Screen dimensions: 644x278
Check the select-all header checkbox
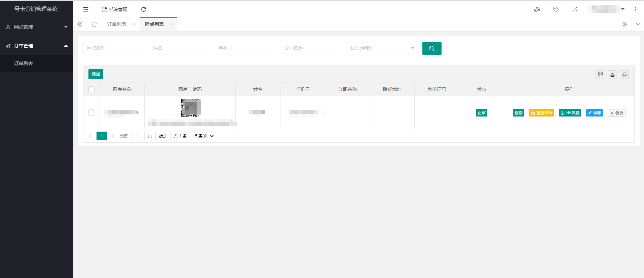coord(91,89)
